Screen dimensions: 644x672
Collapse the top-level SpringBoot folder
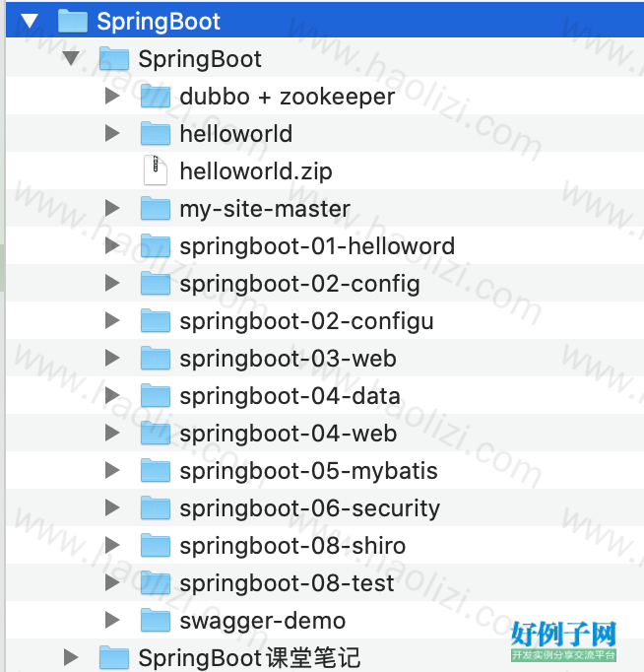[x=30, y=21]
